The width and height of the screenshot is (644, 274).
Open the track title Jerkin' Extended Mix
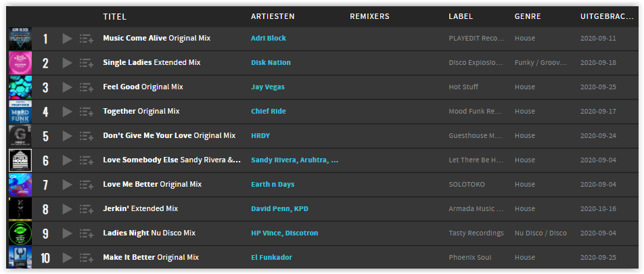(x=141, y=208)
